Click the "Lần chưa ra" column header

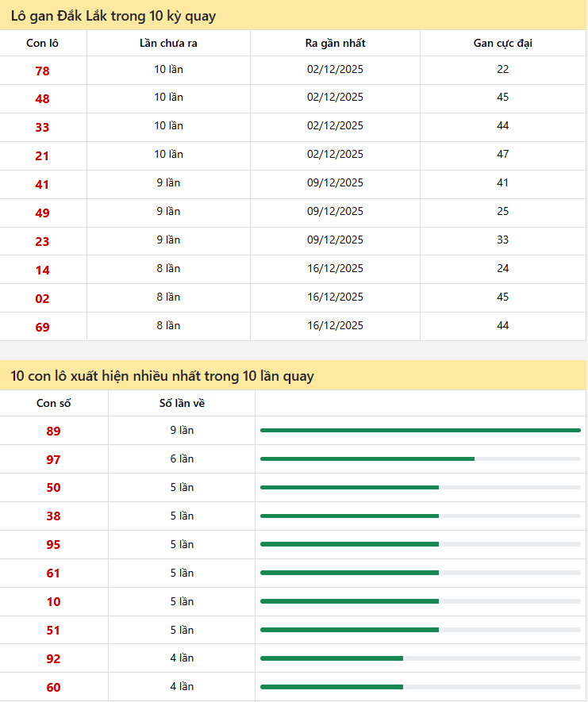[x=168, y=44]
